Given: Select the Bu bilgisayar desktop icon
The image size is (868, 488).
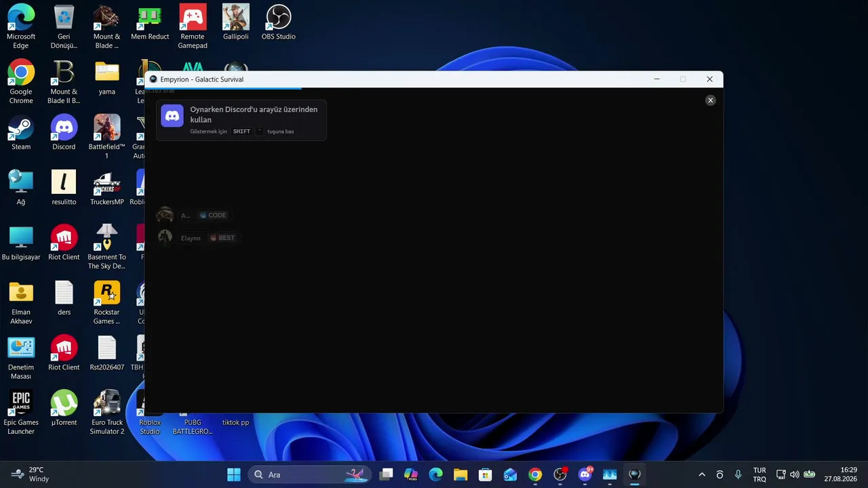Looking at the screenshot, I should [x=21, y=243].
